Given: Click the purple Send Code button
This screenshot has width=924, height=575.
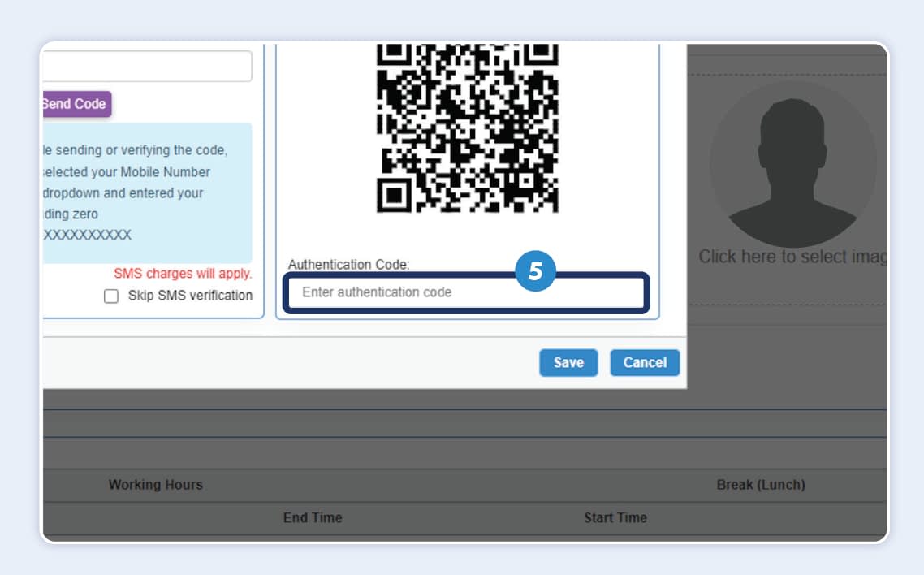Looking at the screenshot, I should (x=76, y=104).
